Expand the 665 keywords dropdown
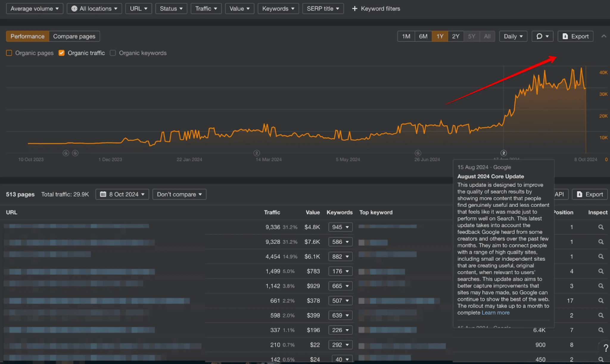Image resolution: width=610 pixels, height=364 pixels. click(340, 286)
